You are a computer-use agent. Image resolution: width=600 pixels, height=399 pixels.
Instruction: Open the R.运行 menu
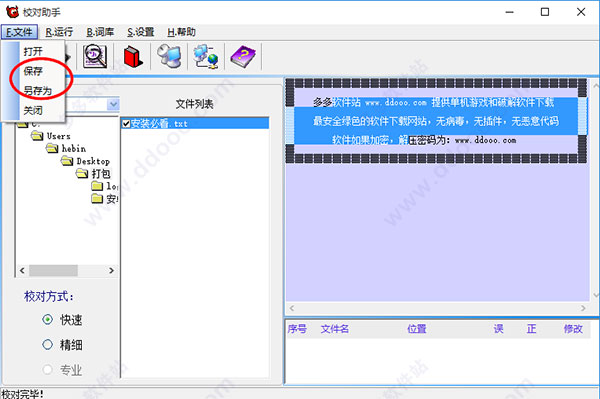pos(59,32)
